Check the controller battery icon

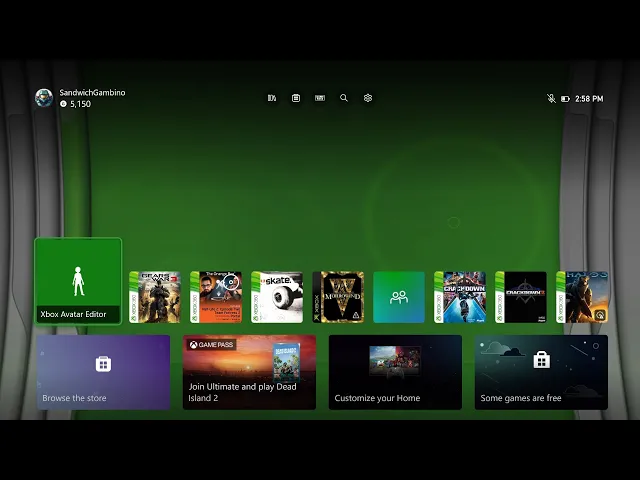pos(565,99)
